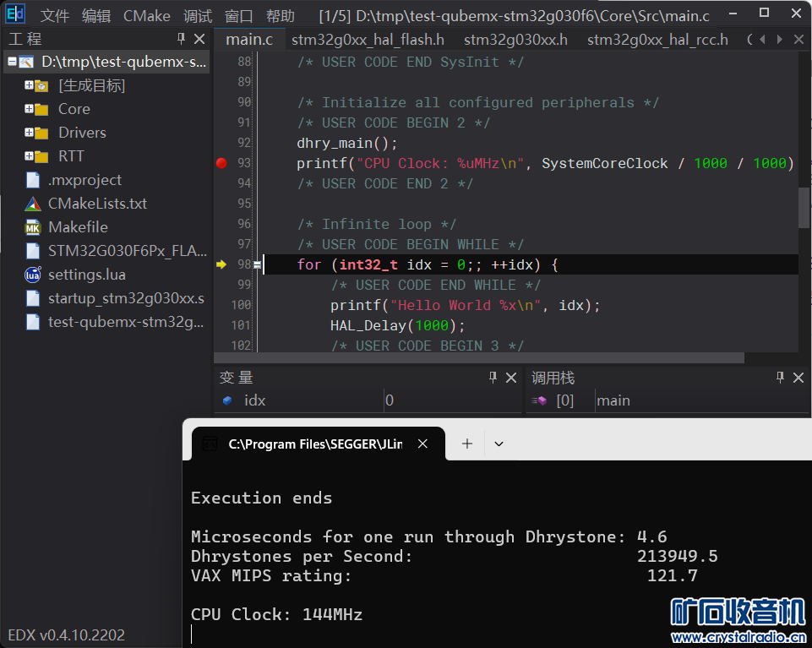Select startup_stm32g030xx.s in project tree
The height and width of the screenshot is (648, 812).
[127, 298]
